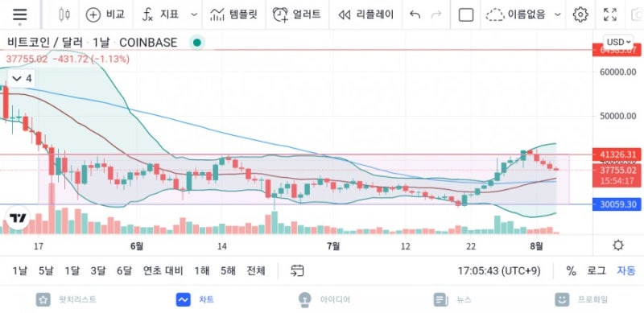Open the USD currency dropdown
Image resolution: width=644 pixels, height=313 pixels.
(618, 42)
